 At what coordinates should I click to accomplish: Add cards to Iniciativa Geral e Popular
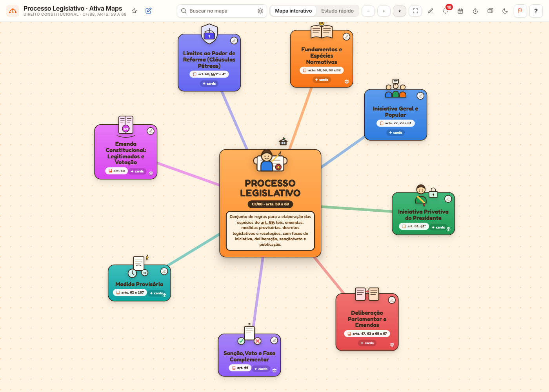tap(396, 132)
